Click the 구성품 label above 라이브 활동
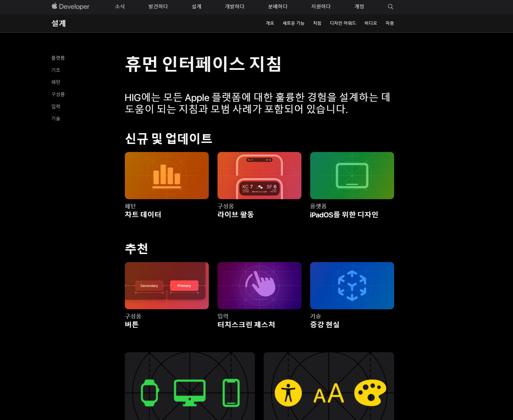513x420 pixels. coord(226,206)
